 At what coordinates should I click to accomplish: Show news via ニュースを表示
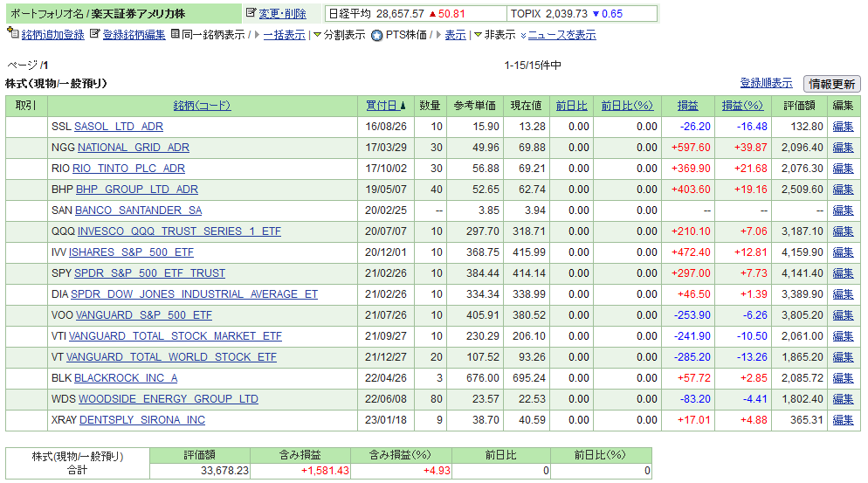(x=561, y=35)
